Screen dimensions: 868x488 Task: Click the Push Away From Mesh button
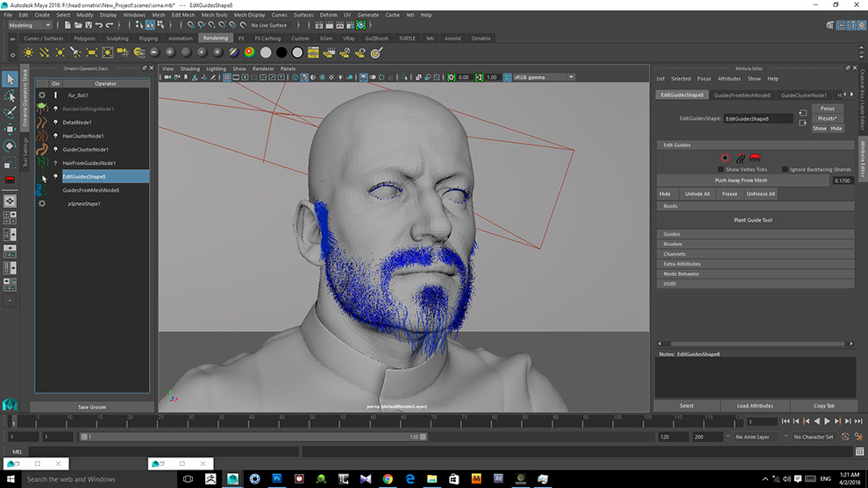tap(741, 180)
